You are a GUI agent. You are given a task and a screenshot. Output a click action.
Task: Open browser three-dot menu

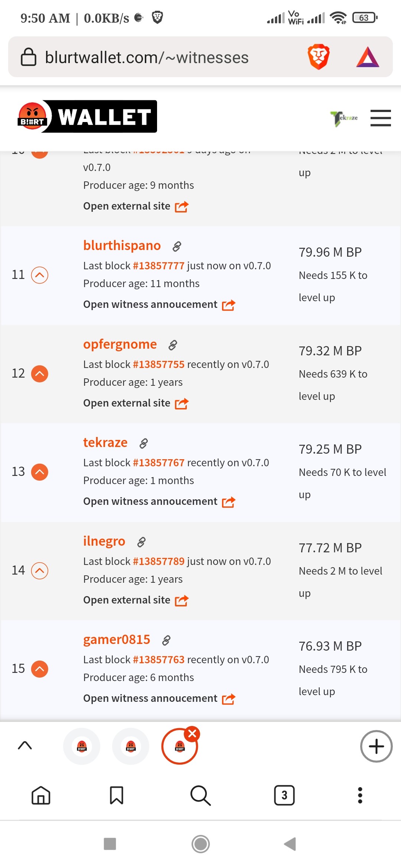tap(360, 795)
